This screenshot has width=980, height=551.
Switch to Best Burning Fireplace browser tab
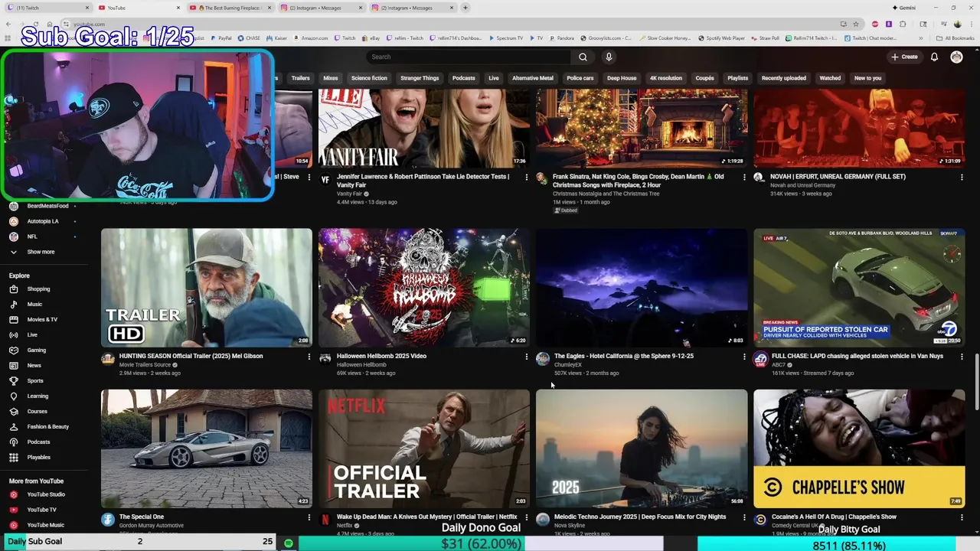click(x=230, y=8)
